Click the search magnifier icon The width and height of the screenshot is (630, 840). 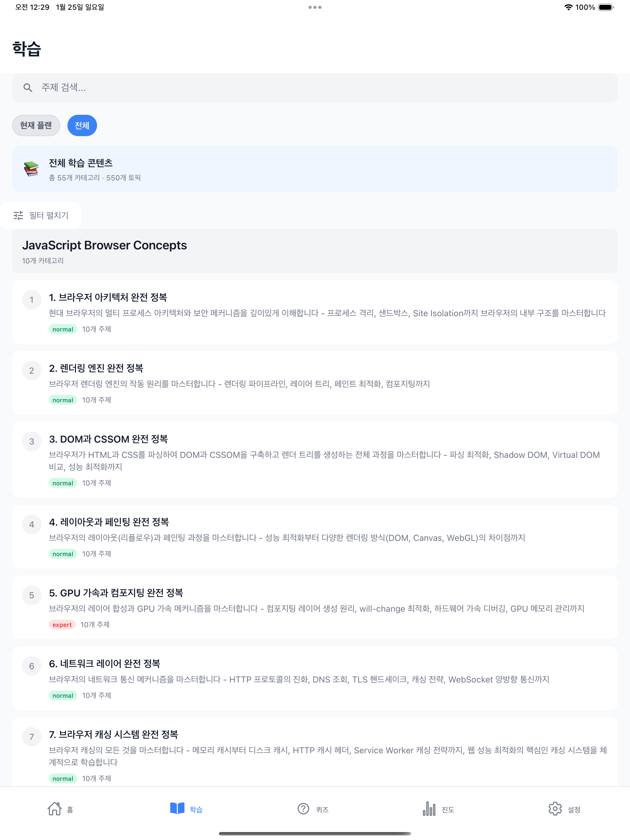pyautogui.click(x=28, y=88)
